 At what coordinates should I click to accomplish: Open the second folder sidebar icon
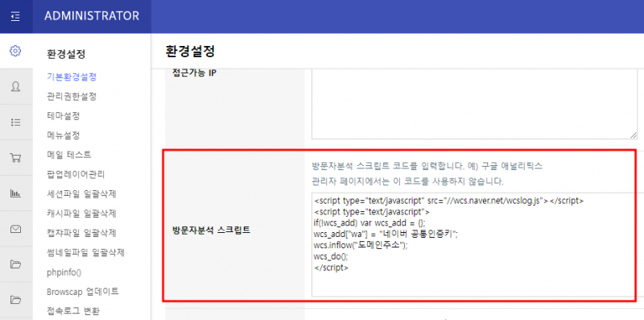15,299
